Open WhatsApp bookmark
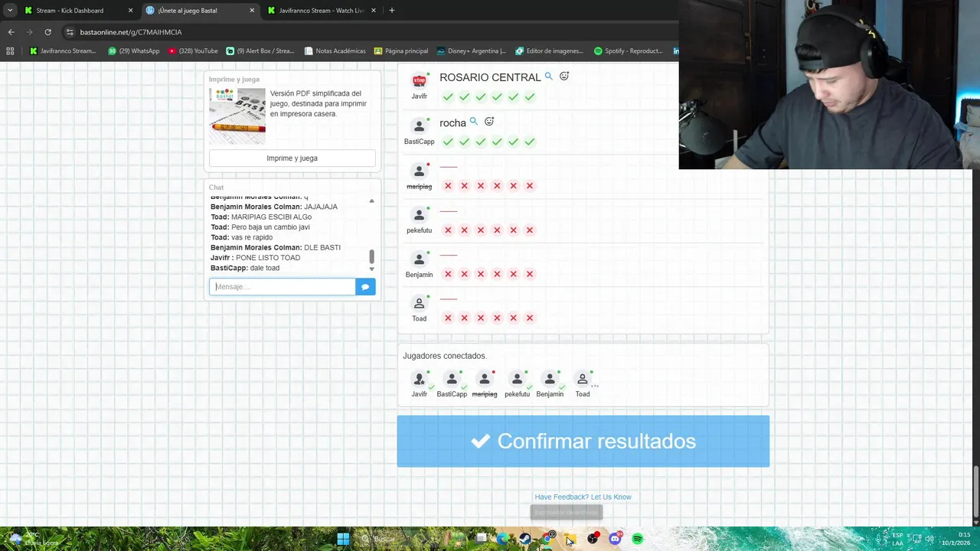The image size is (980, 551). coord(134,51)
